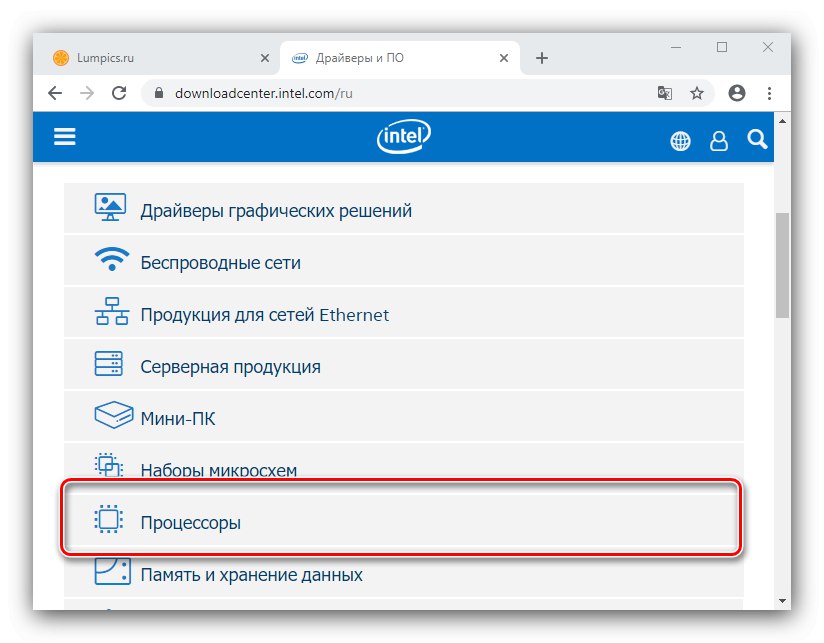Open the hamburger navigation menu
Image resolution: width=824 pixels, height=643 pixels.
point(65,137)
